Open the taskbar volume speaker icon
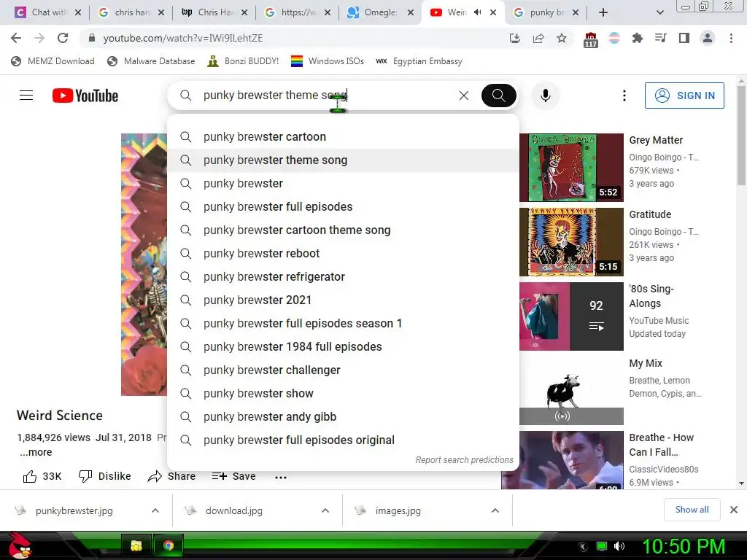 click(619, 546)
